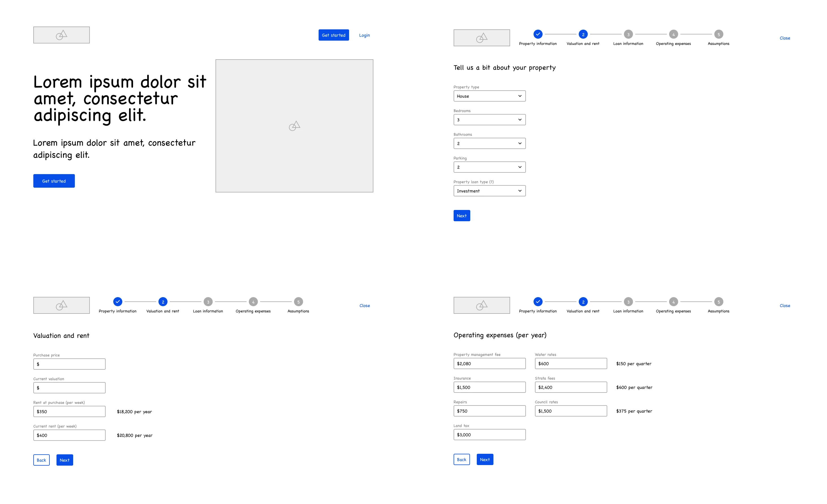Click the Login link in top navigation

click(364, 35)
